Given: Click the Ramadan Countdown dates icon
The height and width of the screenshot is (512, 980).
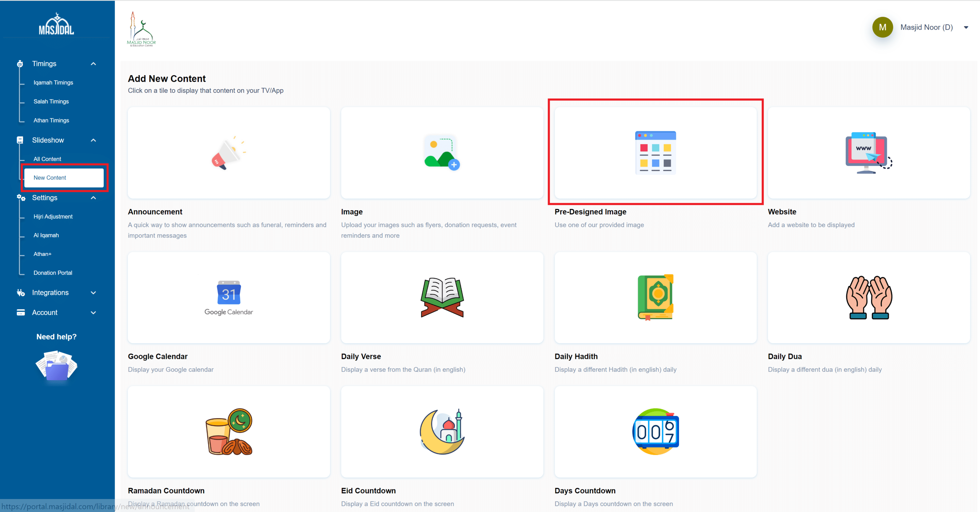Looking at the screenshot, I should point(229,432).
